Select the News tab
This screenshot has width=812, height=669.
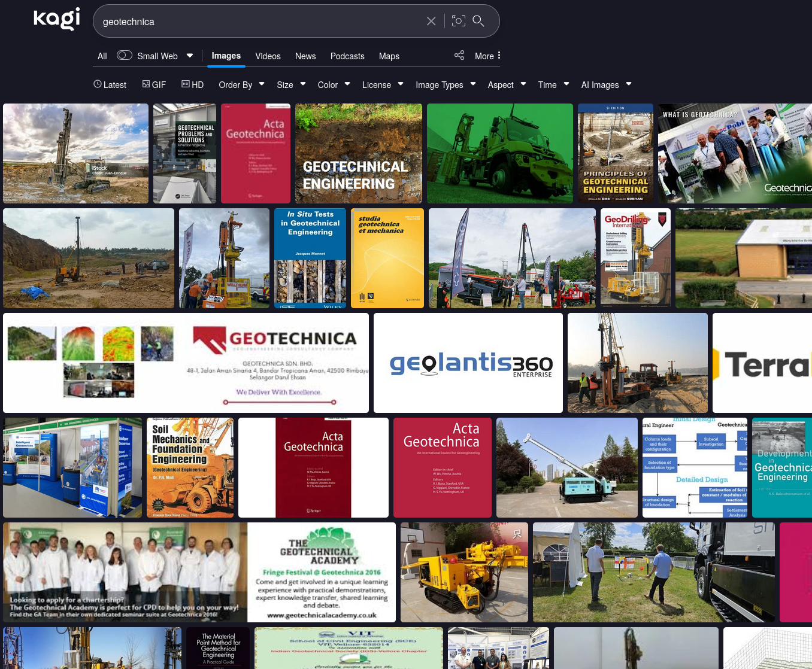point(305,56)
